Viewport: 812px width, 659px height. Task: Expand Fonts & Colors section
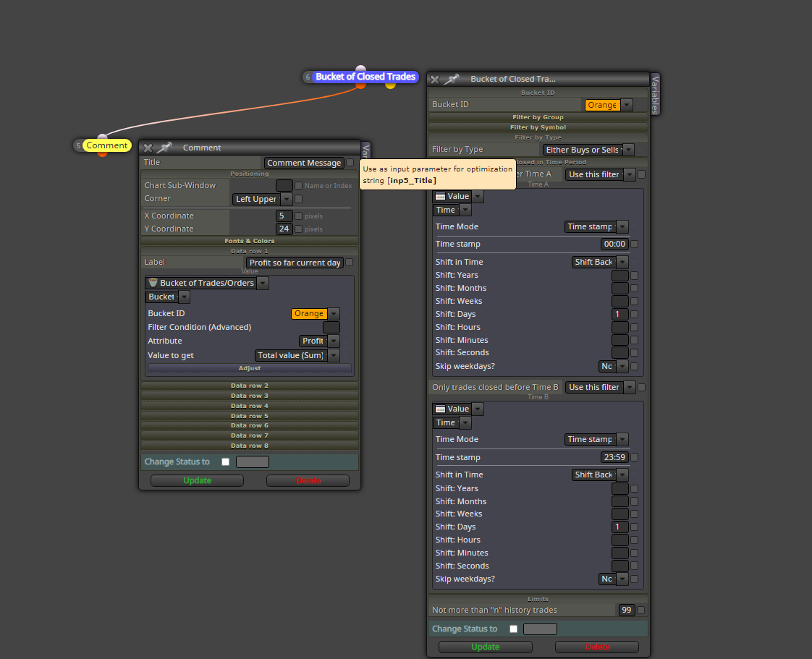(250, 241)
